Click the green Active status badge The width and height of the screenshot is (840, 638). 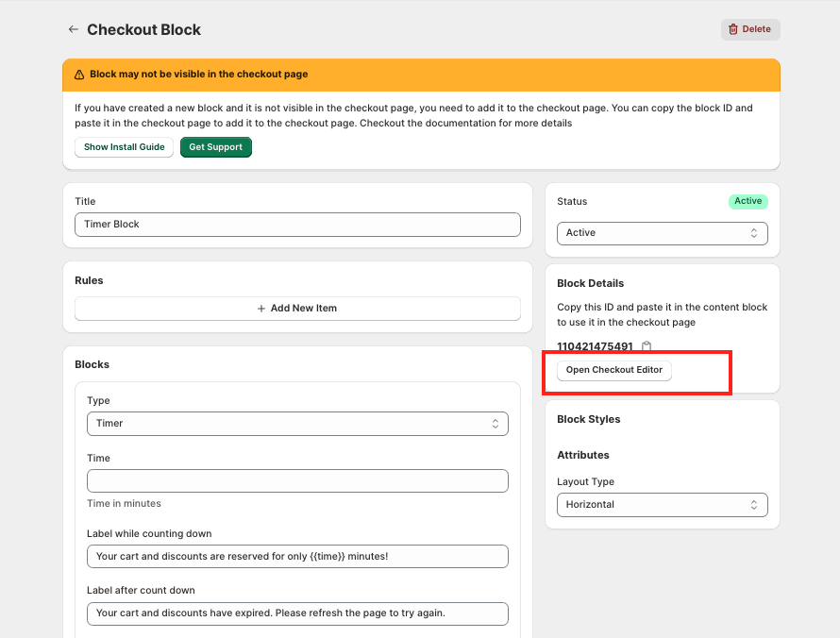coord(748,201)
